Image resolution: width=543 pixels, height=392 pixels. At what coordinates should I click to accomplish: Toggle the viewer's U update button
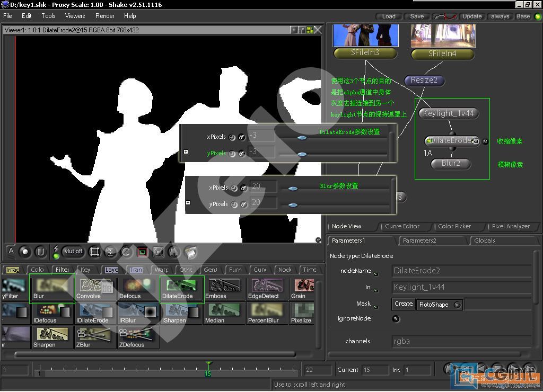click(40, 252)
